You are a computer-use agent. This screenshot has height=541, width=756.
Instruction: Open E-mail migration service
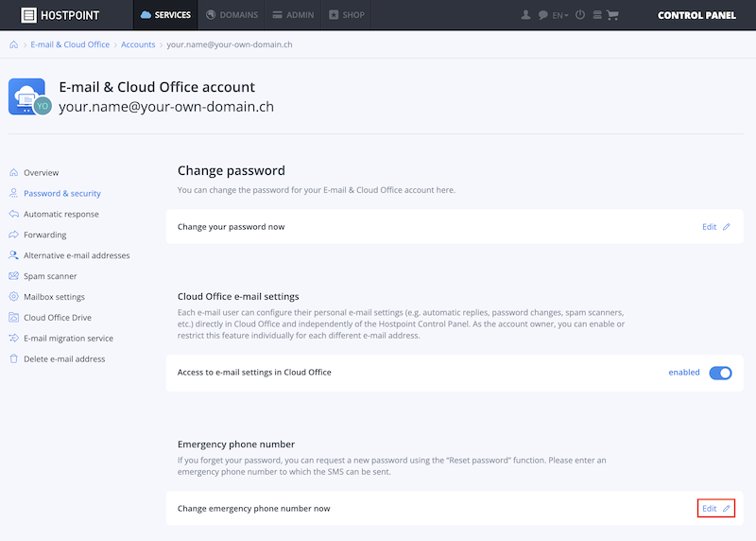pyautogui.click(x=68, y=339)
